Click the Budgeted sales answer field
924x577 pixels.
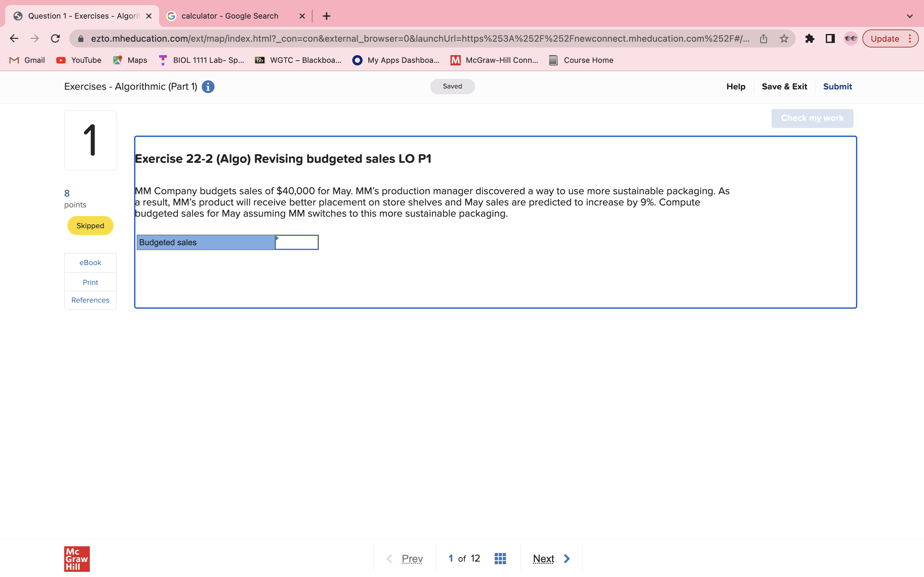coord(297,242)
